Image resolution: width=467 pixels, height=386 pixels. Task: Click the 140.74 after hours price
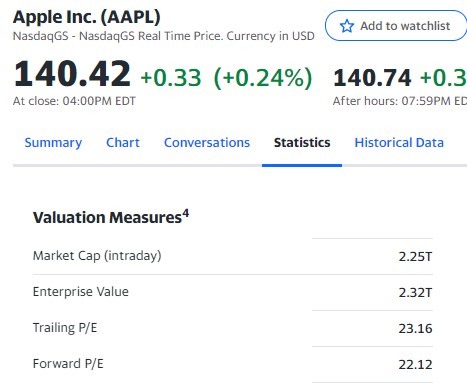click(x=372, y=78)
